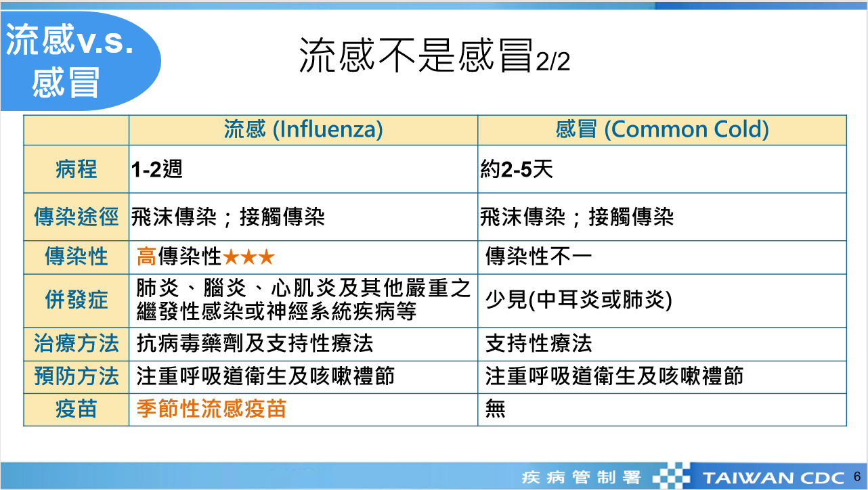868x490 pixels.
Task: Click common cold cell 飛沫傳染；接觸傳染
Action: click(x=662, y=217)
